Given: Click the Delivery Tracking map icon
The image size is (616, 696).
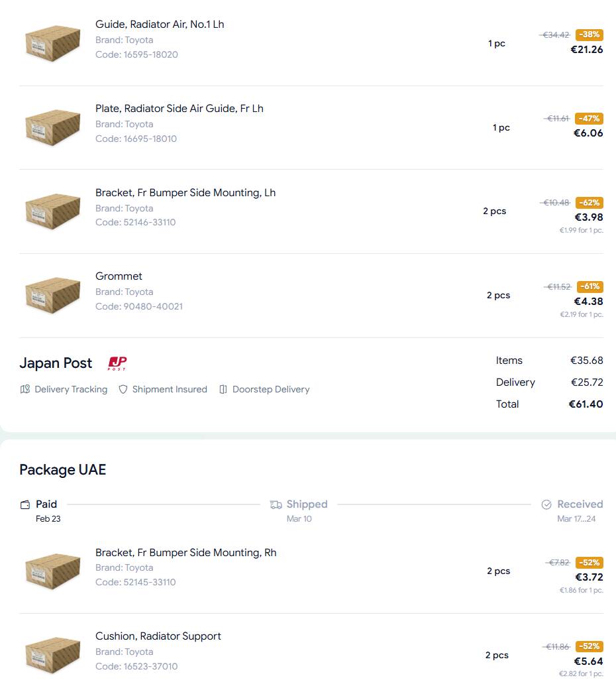Looking at the screenshot, I should tap(25, 389).
